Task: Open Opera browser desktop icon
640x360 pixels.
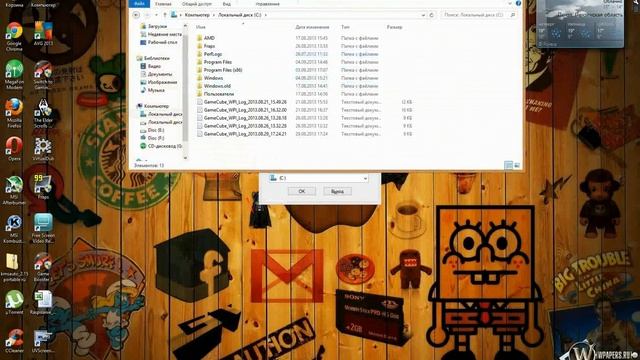Action: tap(14, 149)
